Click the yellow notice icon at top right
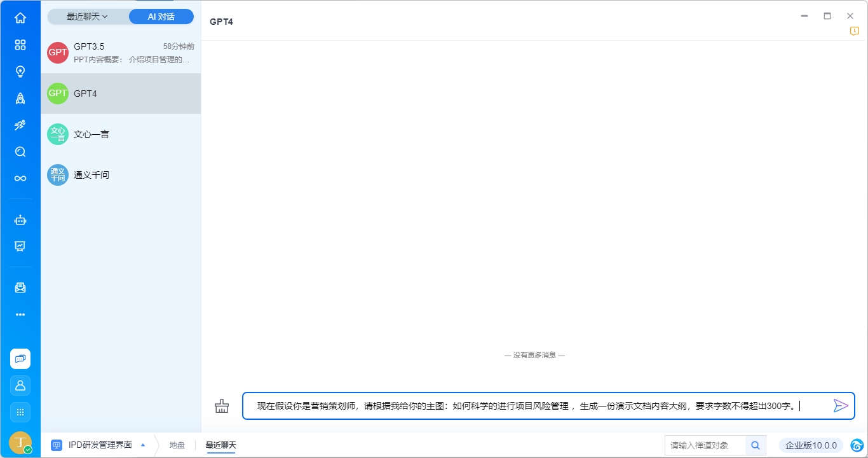Image resolution: width=868 pixels, height=458 pixels. coord(855,31)
